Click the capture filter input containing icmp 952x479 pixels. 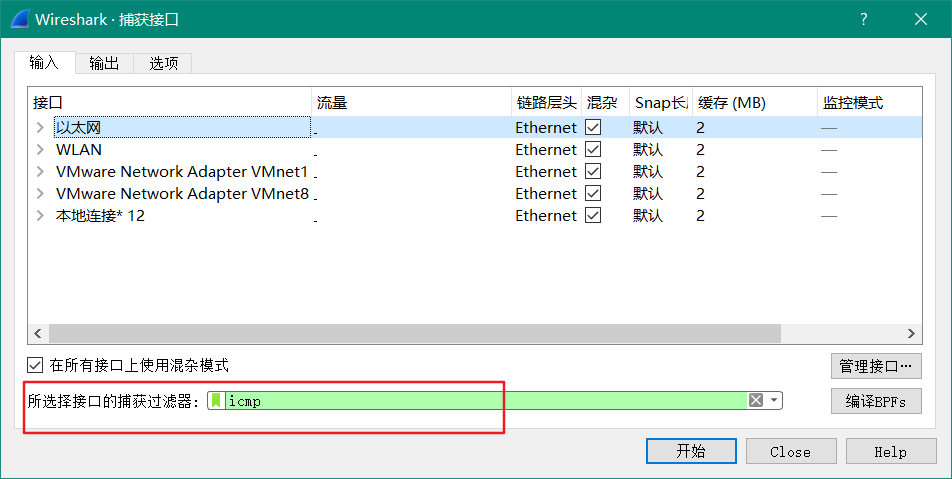486,400
